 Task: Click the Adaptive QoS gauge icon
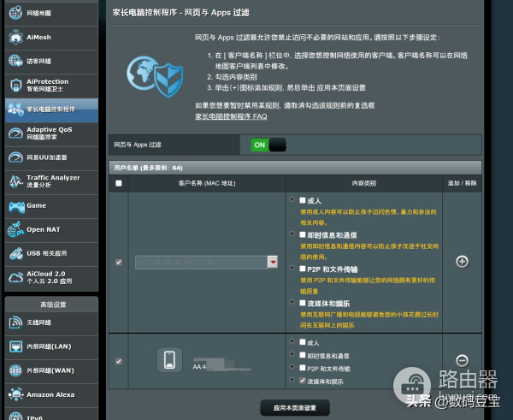pyautogui.click(x=15, y=133)
